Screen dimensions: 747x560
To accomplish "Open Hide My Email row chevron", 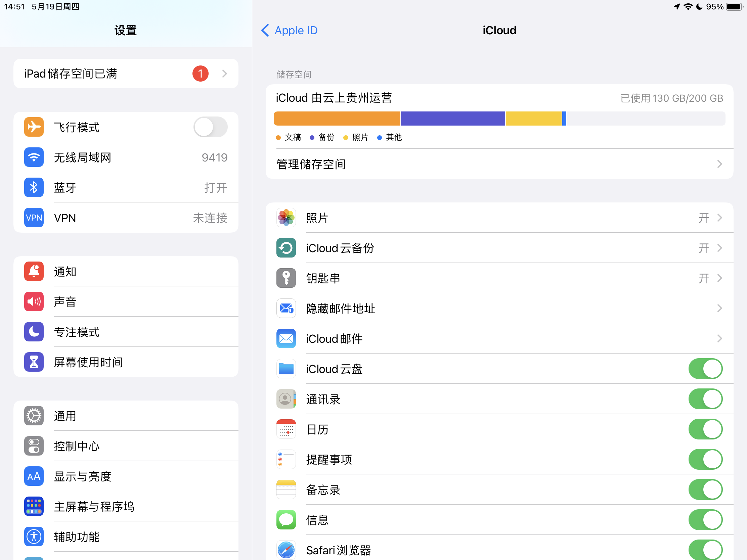I will pyautogui.click(x=719, y=309).
